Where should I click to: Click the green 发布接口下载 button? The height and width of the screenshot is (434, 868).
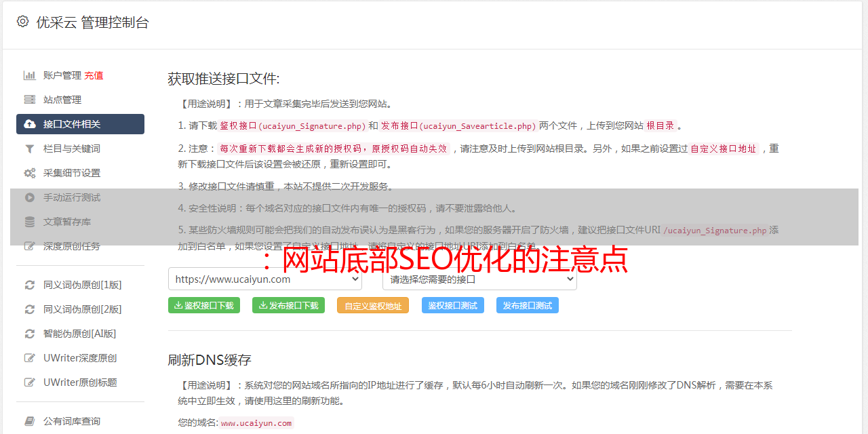[288, 305]
